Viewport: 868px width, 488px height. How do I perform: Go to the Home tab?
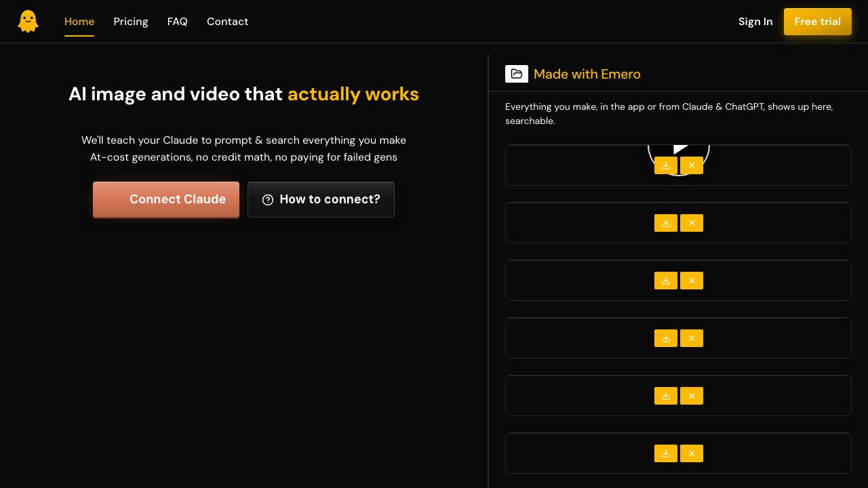(x=79, y=22)
